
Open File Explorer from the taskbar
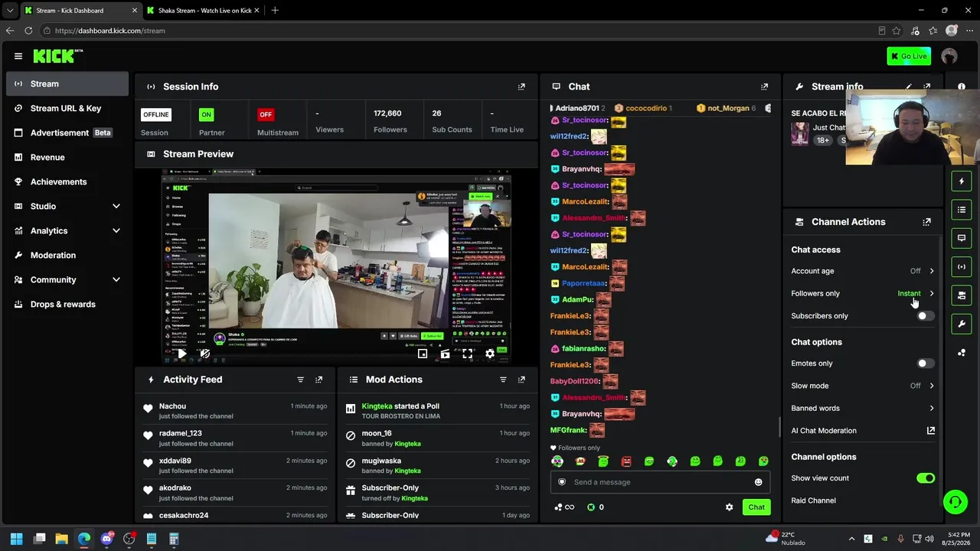coord(62,539)
